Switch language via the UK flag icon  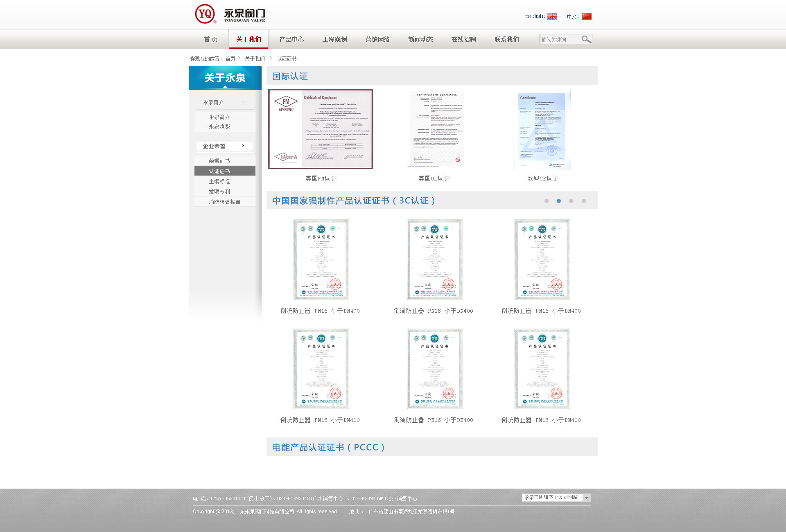tap(552, 16)
